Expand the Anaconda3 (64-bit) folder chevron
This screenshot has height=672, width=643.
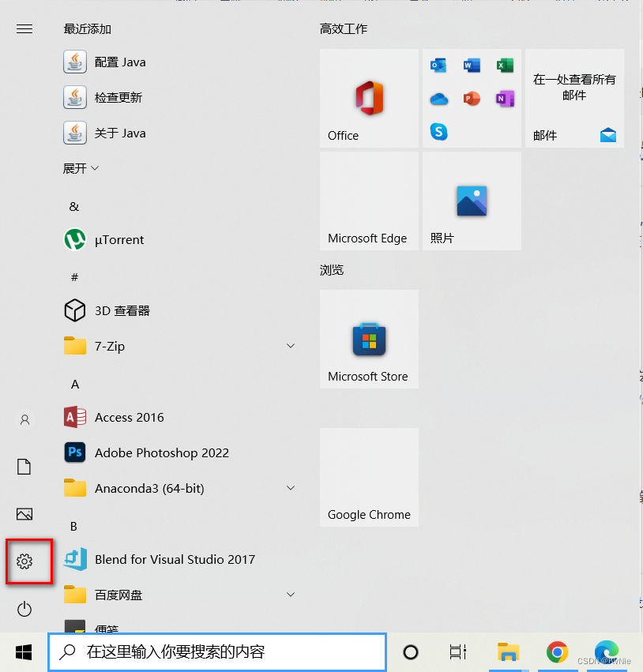(291, 488)
